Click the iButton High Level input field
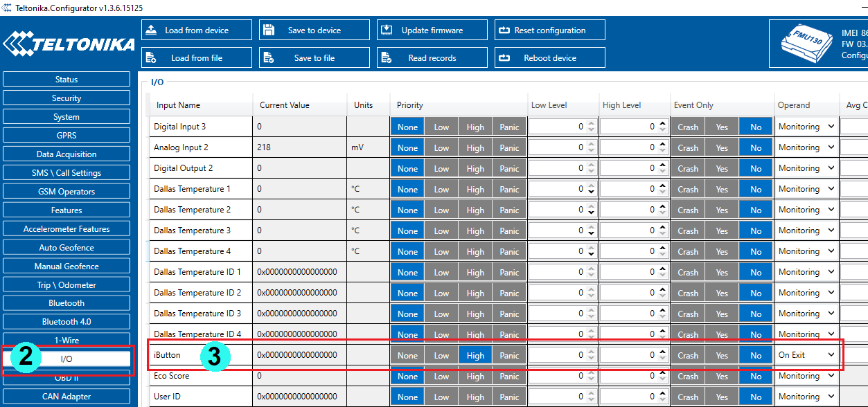868x407 pixels. click(628, 355)
